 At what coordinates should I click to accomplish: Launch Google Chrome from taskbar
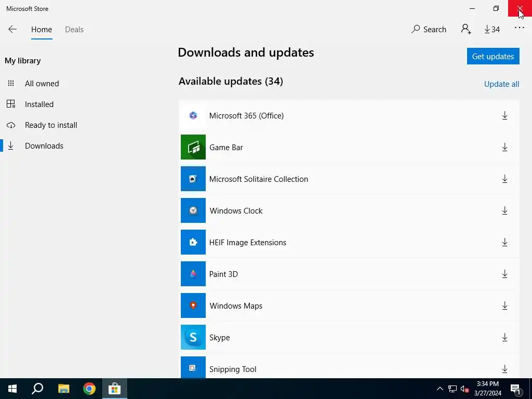[x=89, y=389]
